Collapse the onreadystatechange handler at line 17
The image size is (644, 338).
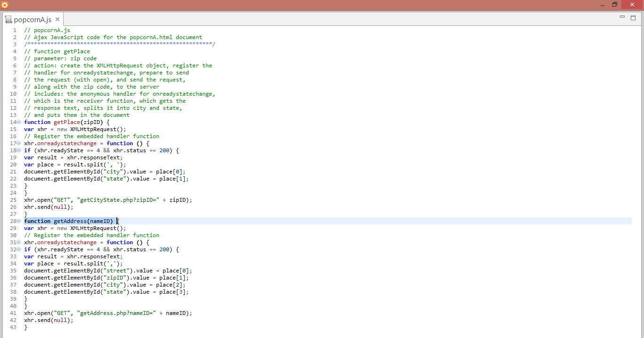point(19,143)
